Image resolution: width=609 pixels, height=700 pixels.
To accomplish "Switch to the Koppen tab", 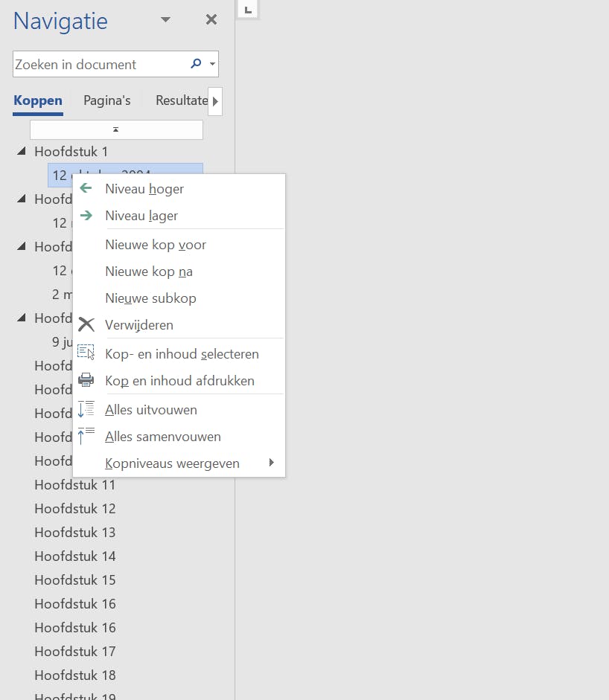I will tap(38, 101).
